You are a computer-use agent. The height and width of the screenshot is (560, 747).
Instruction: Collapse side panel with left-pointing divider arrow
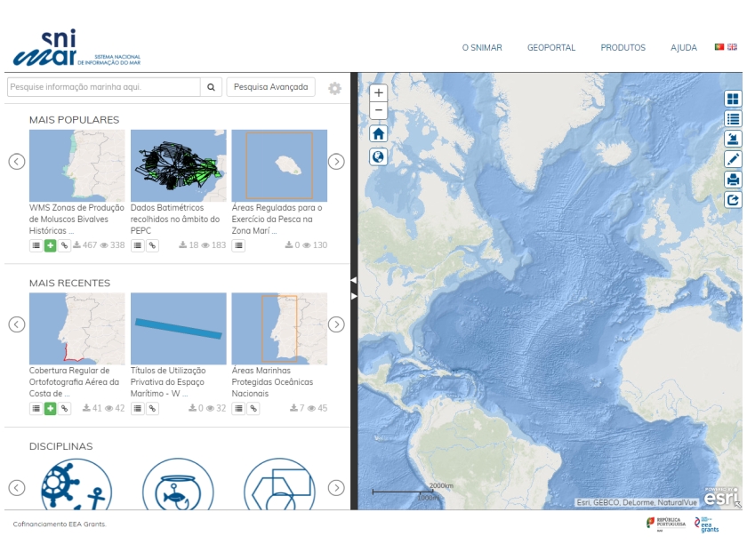click(x=353, y=280)
